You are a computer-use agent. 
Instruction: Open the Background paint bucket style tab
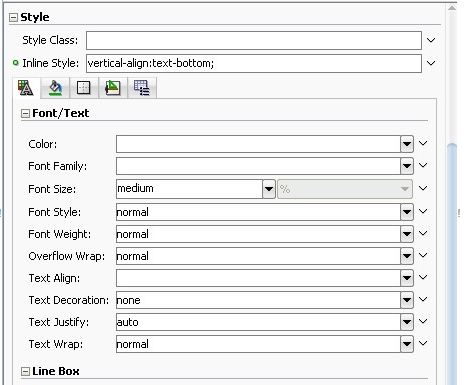[55, 88]
